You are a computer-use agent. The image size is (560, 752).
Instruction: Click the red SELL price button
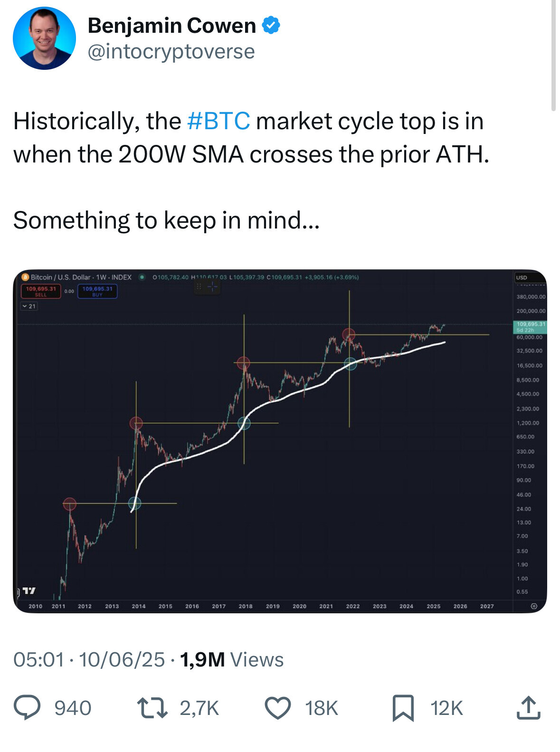41,291
